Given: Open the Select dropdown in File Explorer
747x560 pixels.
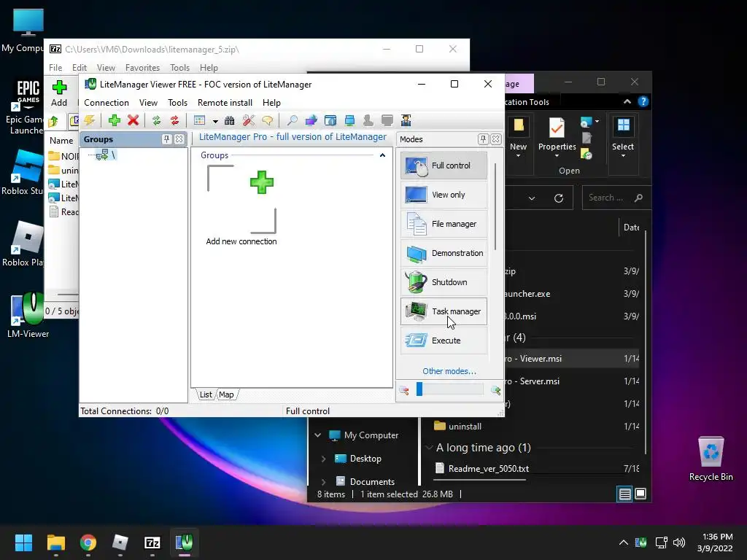Looking at the screenshot, I should tap(623, 138).
